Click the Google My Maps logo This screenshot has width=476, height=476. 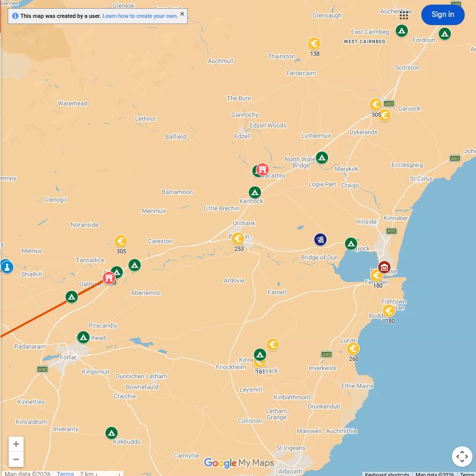[x=239, y=463]
